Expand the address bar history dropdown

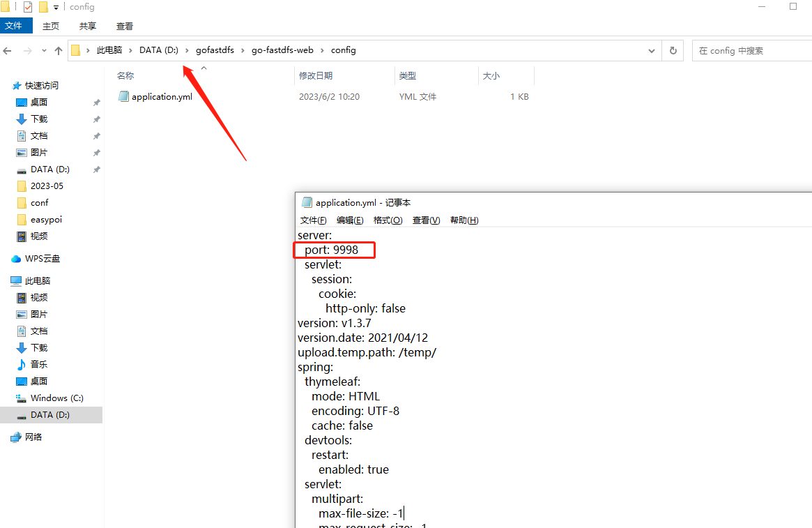coord(652,51)
